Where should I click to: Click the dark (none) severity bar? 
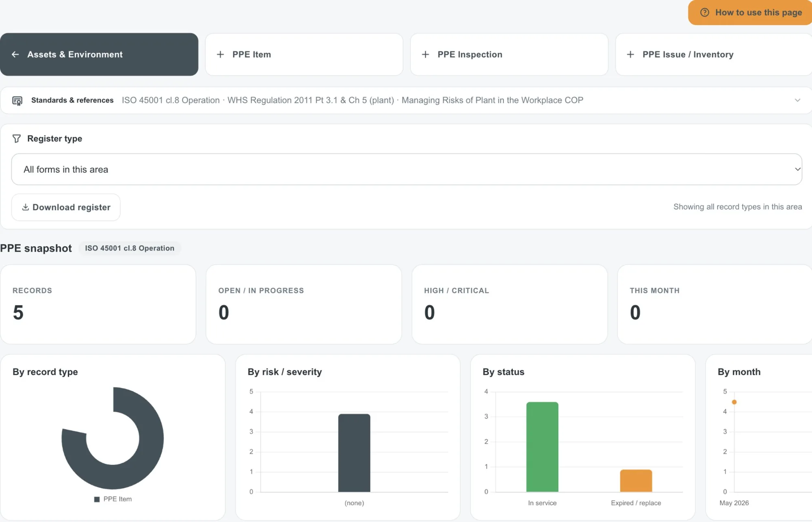354,453
